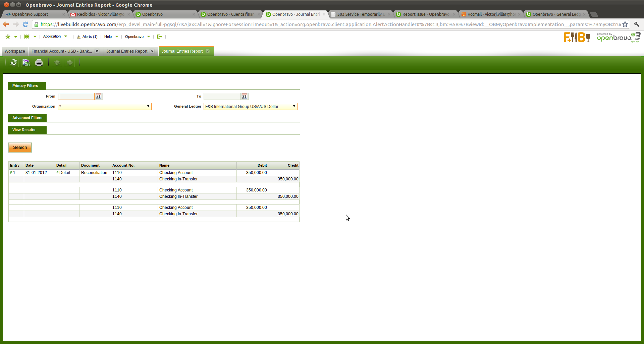Expand the Application menu
The width and height of the screenshot is (644, 344).
click(55, 37)
